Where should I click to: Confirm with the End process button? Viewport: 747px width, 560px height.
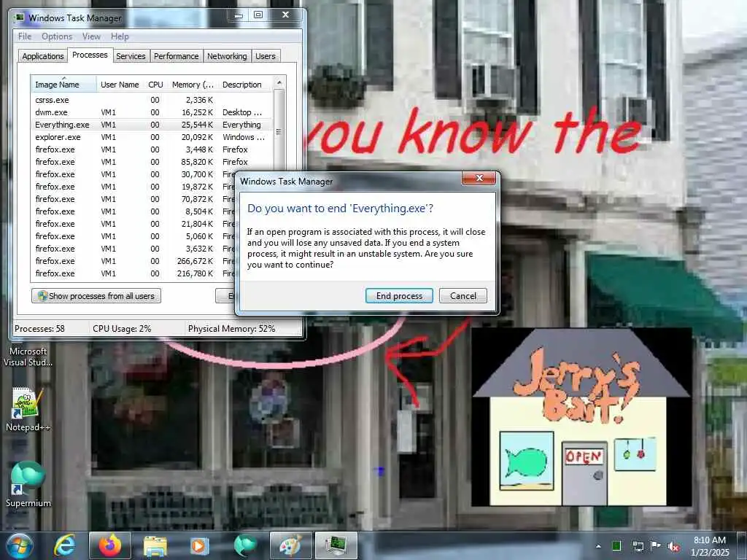click(x=399, y=296)
